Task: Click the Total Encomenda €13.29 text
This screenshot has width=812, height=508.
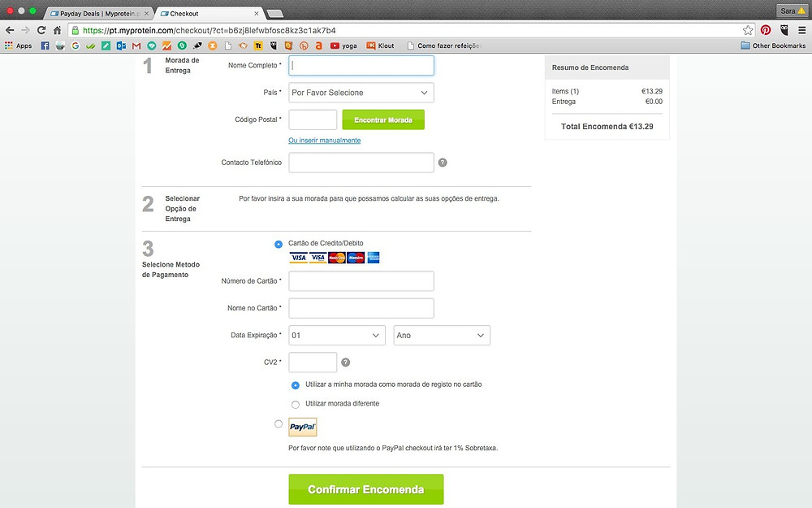Action: [x=607, y=127]
